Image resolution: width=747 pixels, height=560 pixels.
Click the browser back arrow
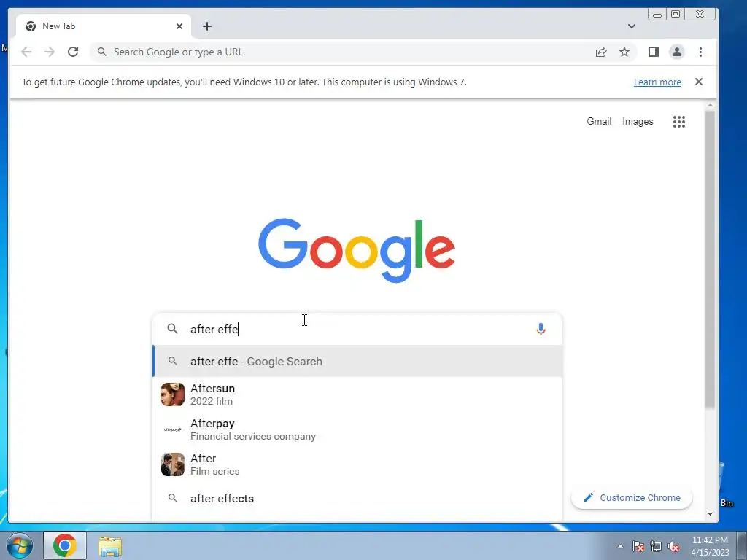click(x=26, y=52)
